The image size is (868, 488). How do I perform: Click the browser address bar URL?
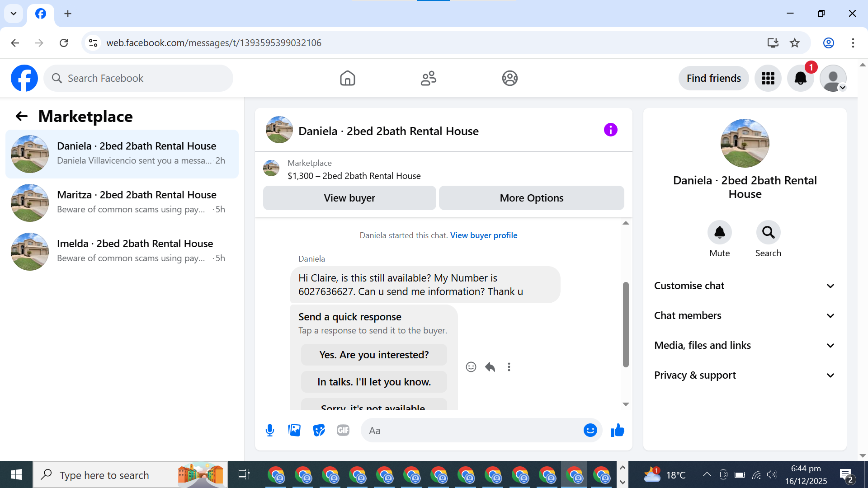coord(214,43)
